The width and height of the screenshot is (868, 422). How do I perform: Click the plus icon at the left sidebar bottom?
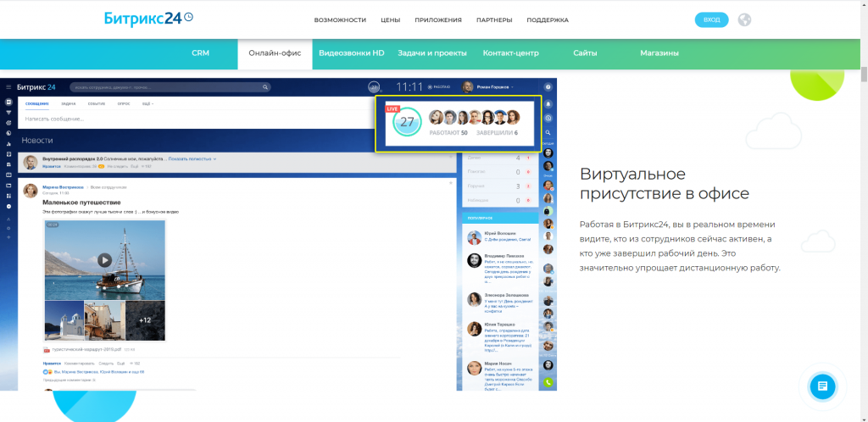8,236
